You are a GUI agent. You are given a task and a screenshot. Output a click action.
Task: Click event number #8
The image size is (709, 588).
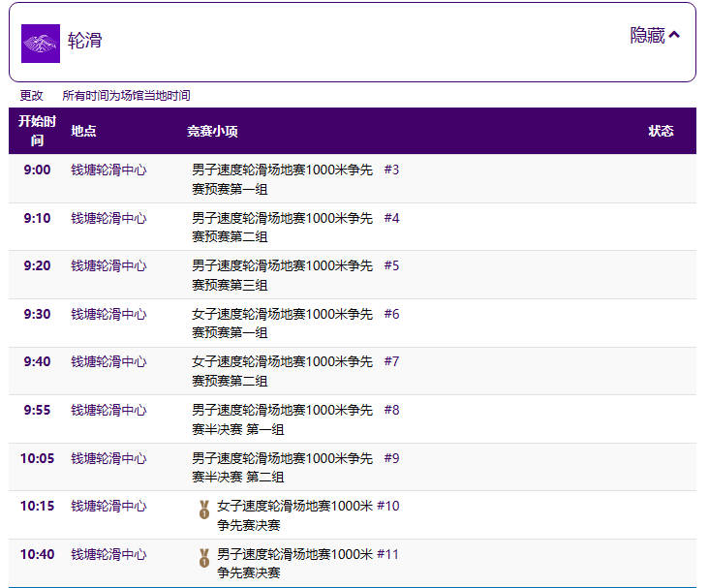click(x=391, y=410)
